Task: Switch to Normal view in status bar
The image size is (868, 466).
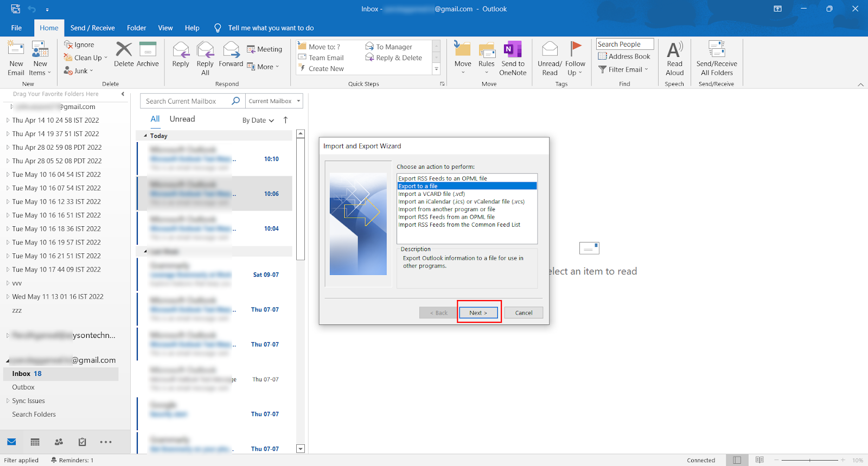Action: 737,460
